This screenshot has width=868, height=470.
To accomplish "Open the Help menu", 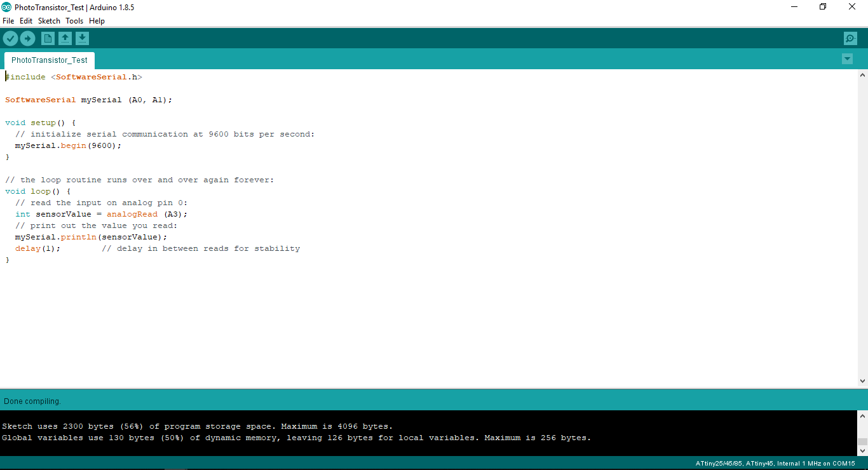I will pos(97,21).
